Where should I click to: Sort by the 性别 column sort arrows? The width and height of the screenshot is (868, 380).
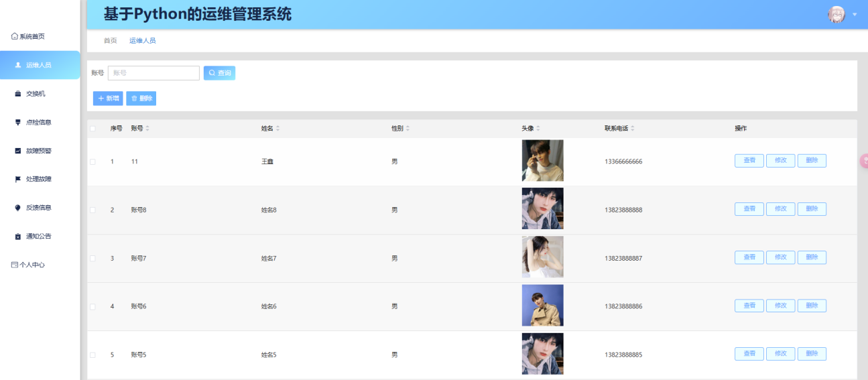(x=408, y=128)
